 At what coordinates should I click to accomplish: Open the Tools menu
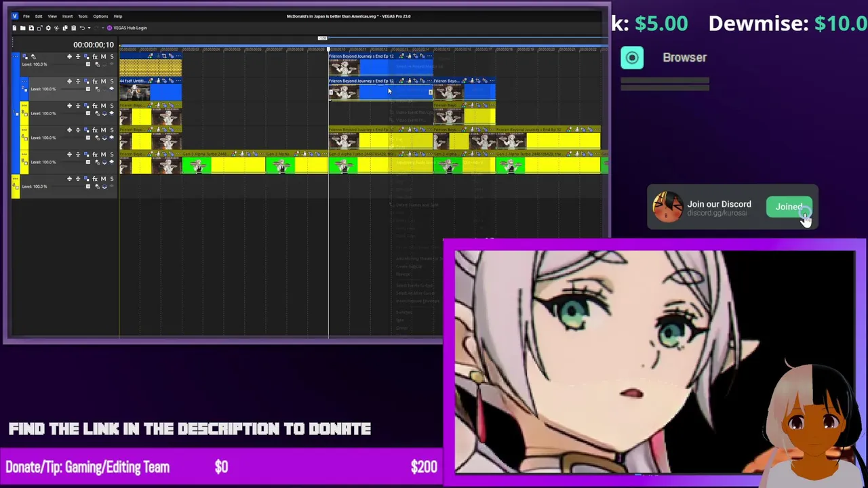pos(83,16)
